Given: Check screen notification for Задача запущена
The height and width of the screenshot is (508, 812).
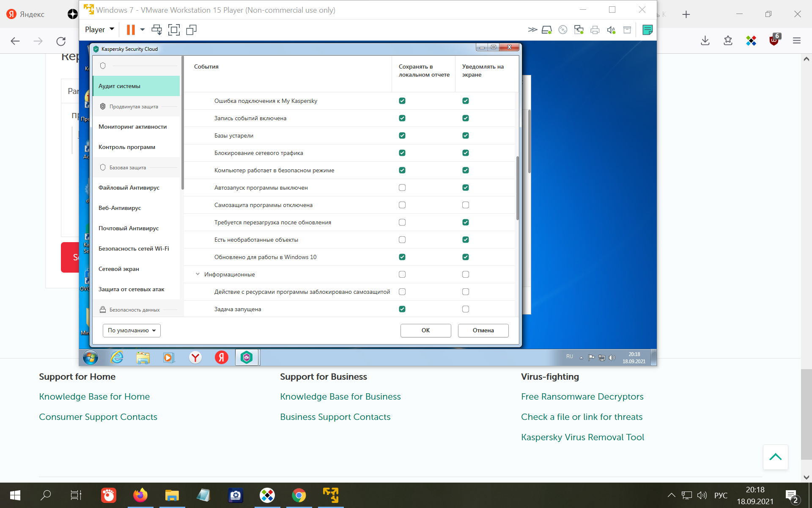Looking at the screenshot, I should pyautogui.click(x=465, y=309).
